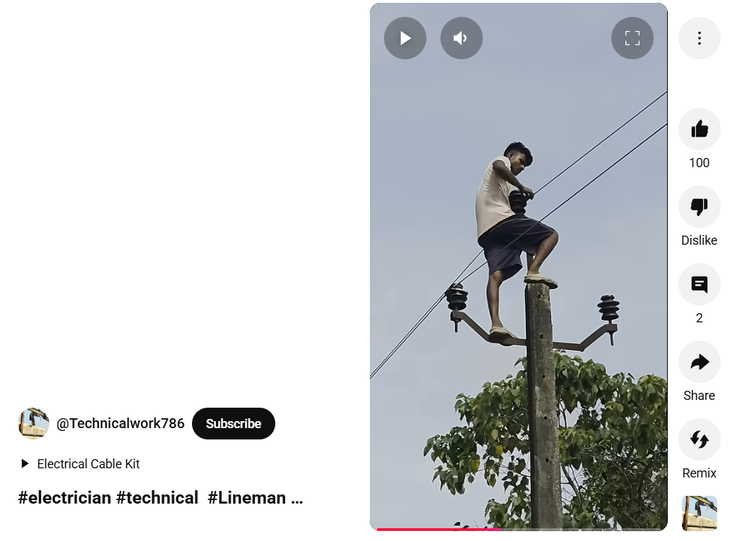This screenshot has height=541, width=756.
Task: Open fullscreen mode for the video
Action: click(632, 38)
